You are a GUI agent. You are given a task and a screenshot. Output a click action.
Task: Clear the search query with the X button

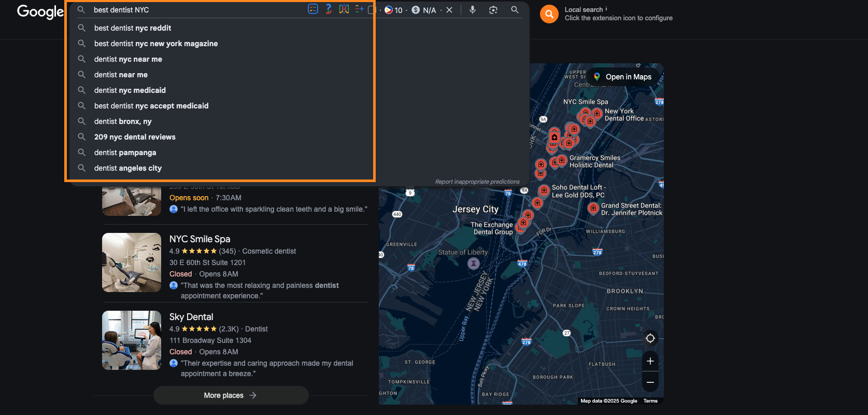point(449,10)
